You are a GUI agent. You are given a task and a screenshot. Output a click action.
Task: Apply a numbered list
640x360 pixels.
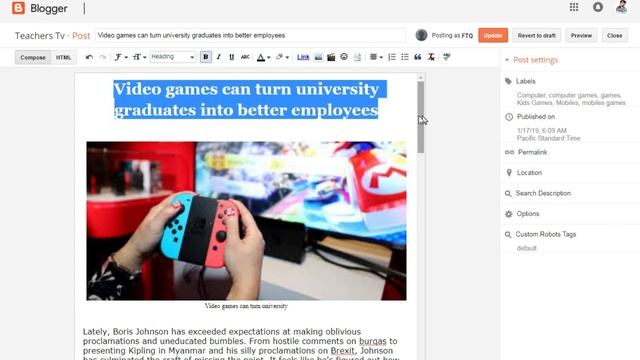point(392,57)
